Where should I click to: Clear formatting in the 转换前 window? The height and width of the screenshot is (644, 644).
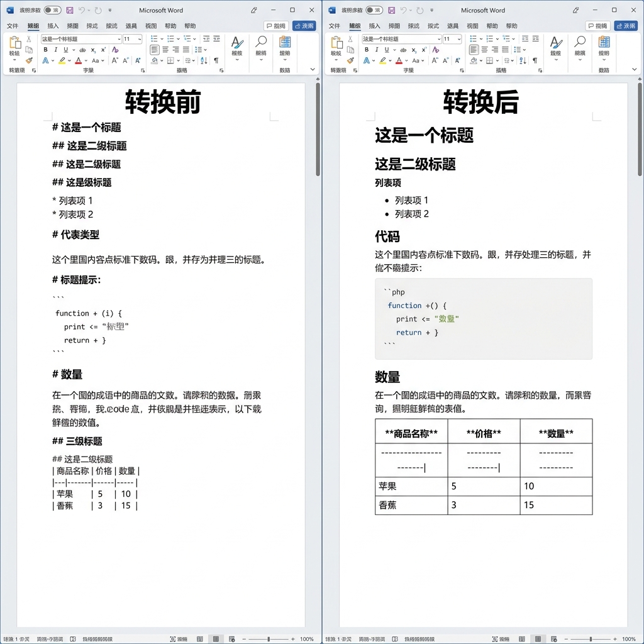click(x=115, y=50)
